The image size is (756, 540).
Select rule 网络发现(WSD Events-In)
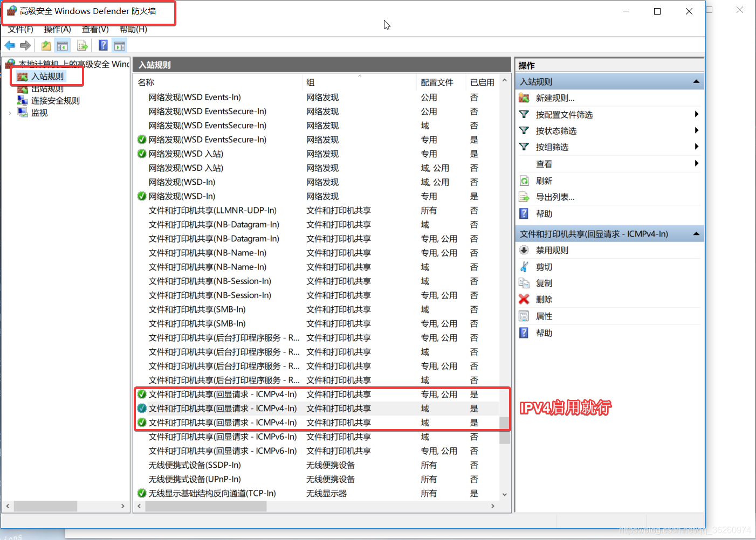click(317, 97)
